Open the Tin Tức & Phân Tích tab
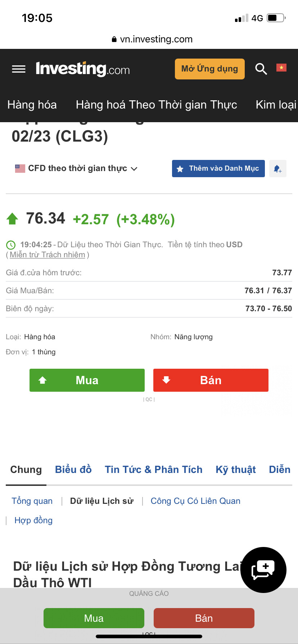Viewport: 298px width, 644px height. [154, 469]
